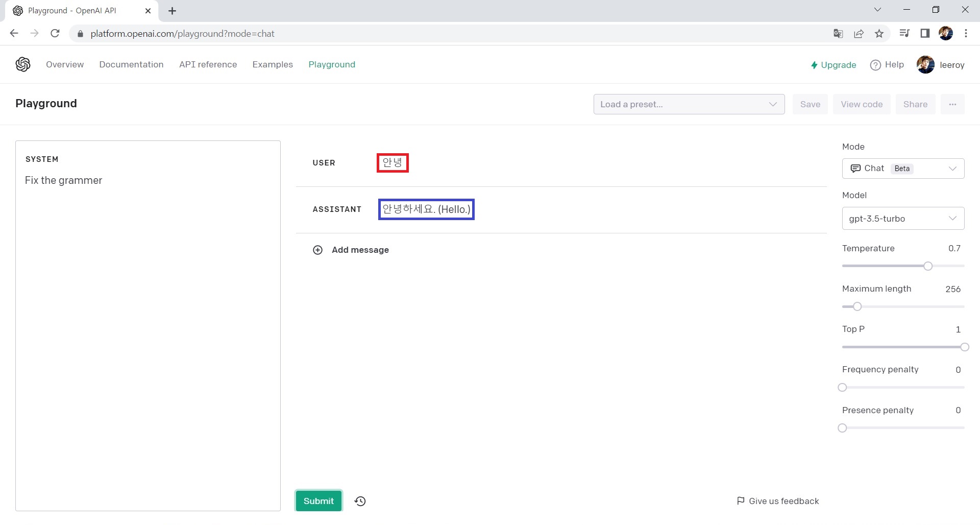Open the Model gpt-3.5-turbo dropdown

click(x=903, y=219)
